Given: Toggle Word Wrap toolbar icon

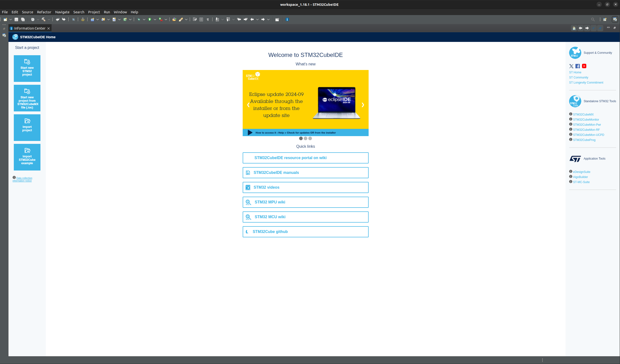Looking at the screenshot, I should 195,19.
